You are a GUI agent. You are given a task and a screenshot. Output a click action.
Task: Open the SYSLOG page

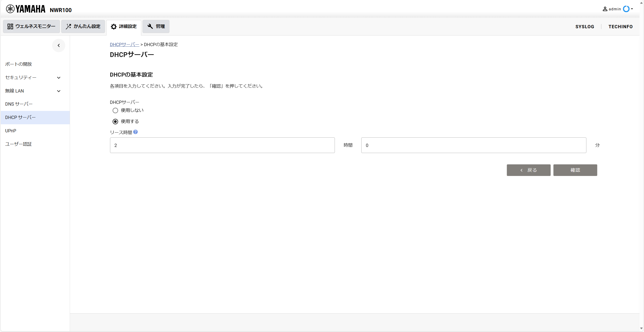tap(585, 26)
